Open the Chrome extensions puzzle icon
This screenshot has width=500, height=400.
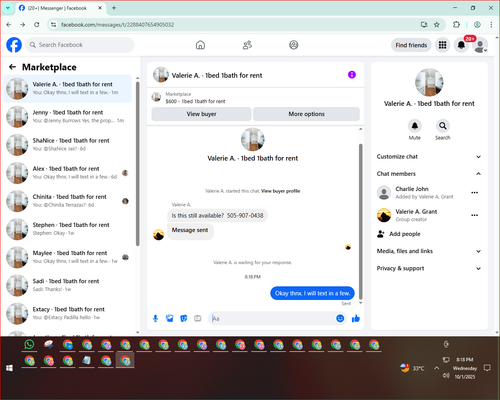(x=456, y=24)
